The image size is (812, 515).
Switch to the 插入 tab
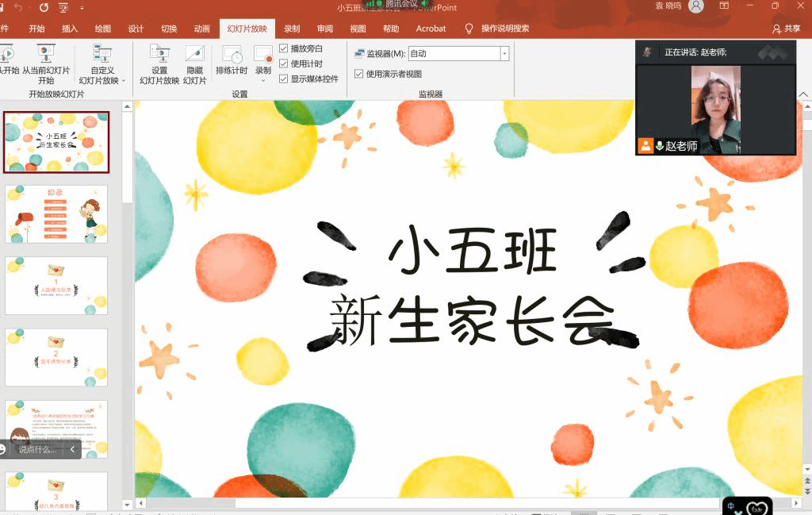coord(70,29)
